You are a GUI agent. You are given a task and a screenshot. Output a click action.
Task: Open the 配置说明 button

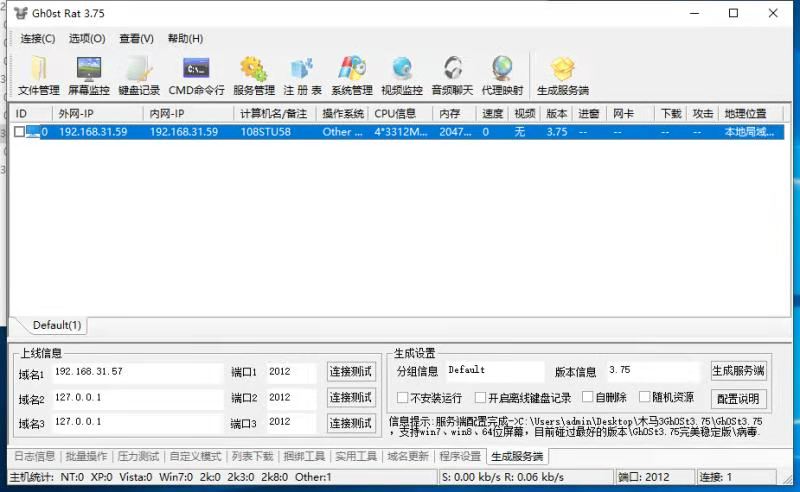[x=738, y=399]
